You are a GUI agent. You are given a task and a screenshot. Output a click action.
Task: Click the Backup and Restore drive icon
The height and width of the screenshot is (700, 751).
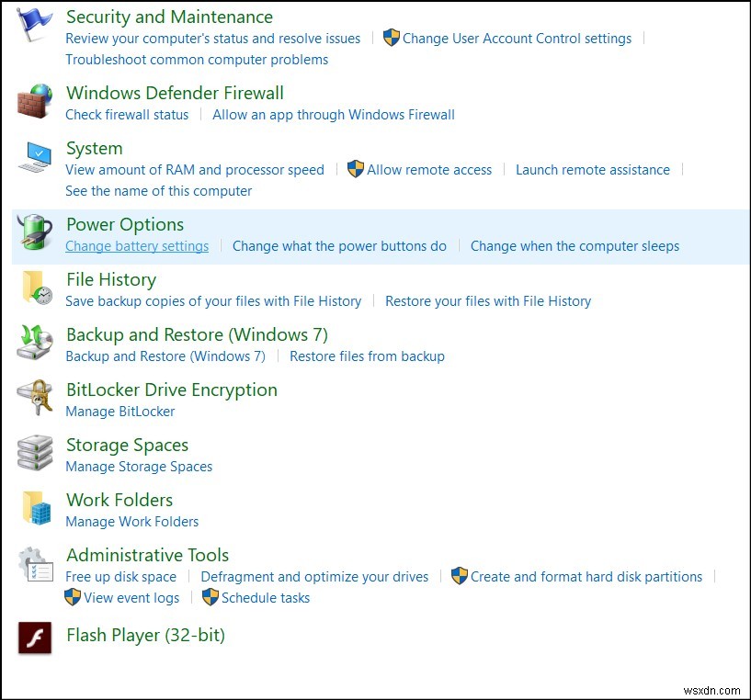(35, 342)
